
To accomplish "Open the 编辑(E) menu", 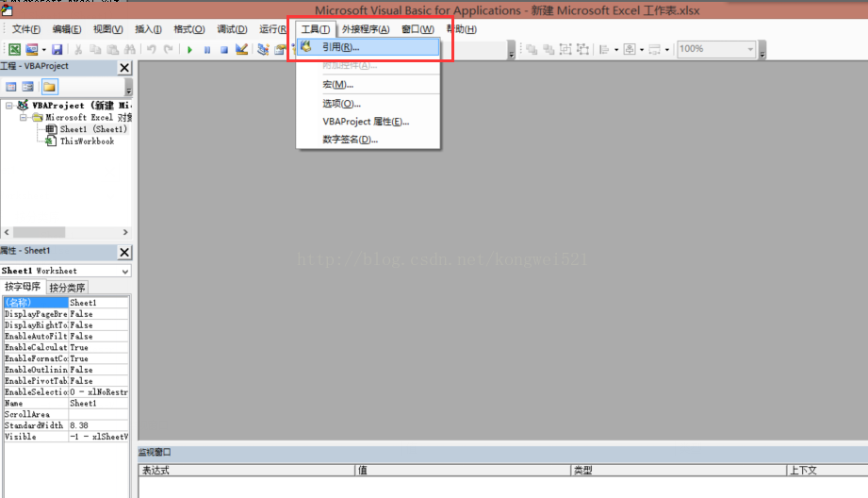I will point(66,29).
